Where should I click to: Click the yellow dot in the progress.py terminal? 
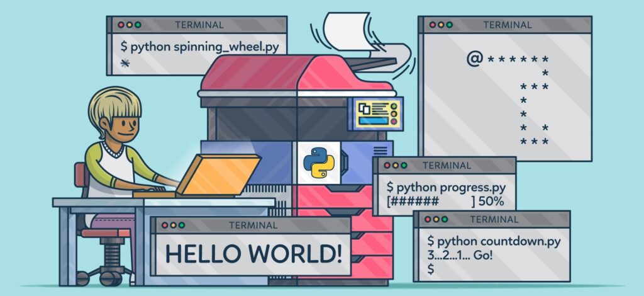point(395,166)
